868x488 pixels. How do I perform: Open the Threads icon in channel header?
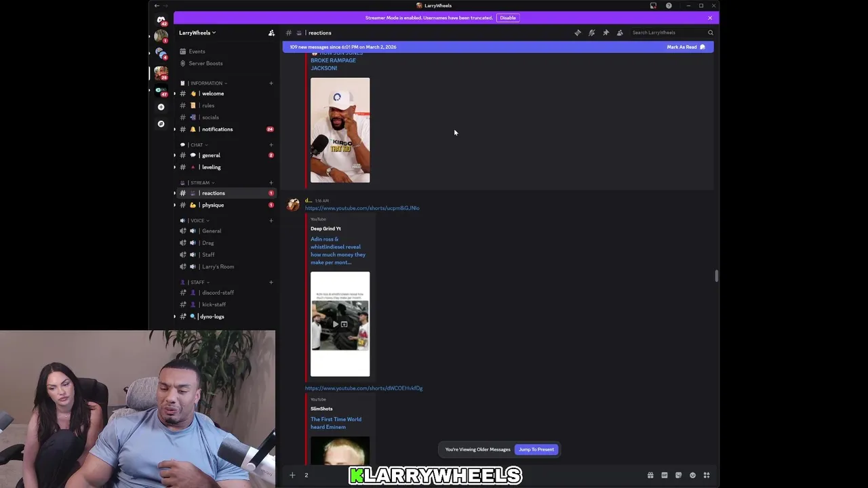[578, 33]
